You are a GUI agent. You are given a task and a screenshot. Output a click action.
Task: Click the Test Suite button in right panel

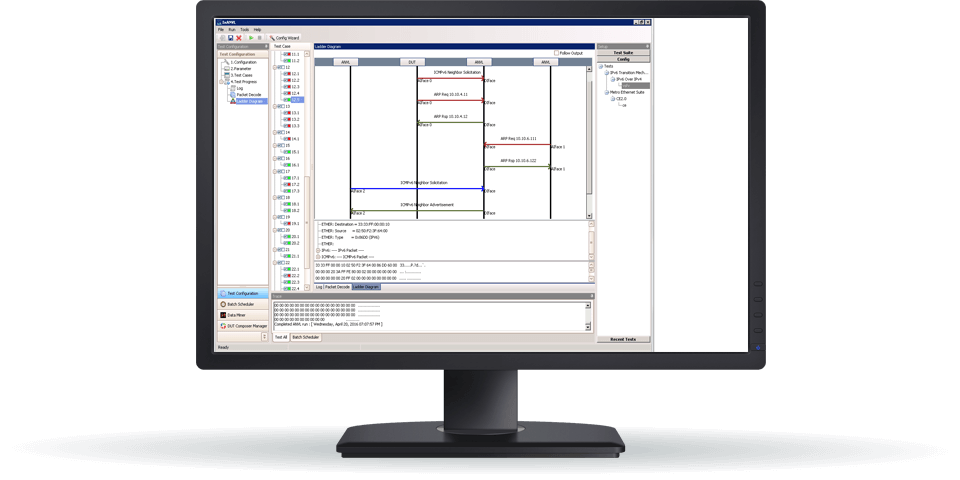[623, 52]
